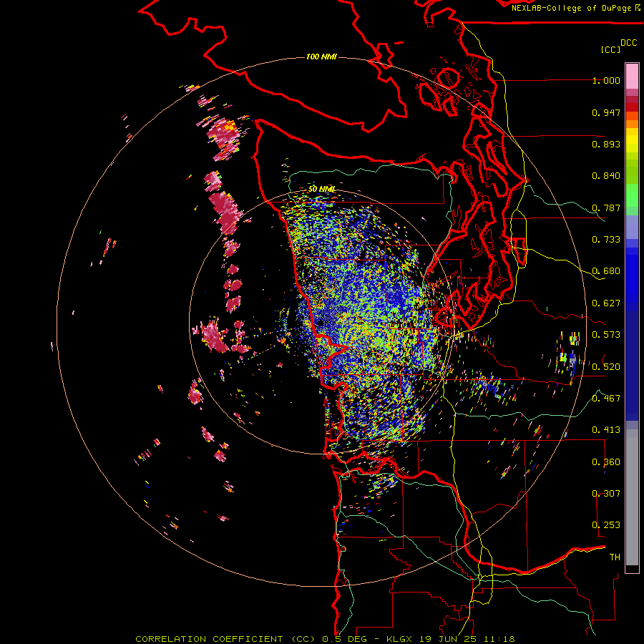
Task: Click the 0.787 scale value
Action: click(606, 208)
